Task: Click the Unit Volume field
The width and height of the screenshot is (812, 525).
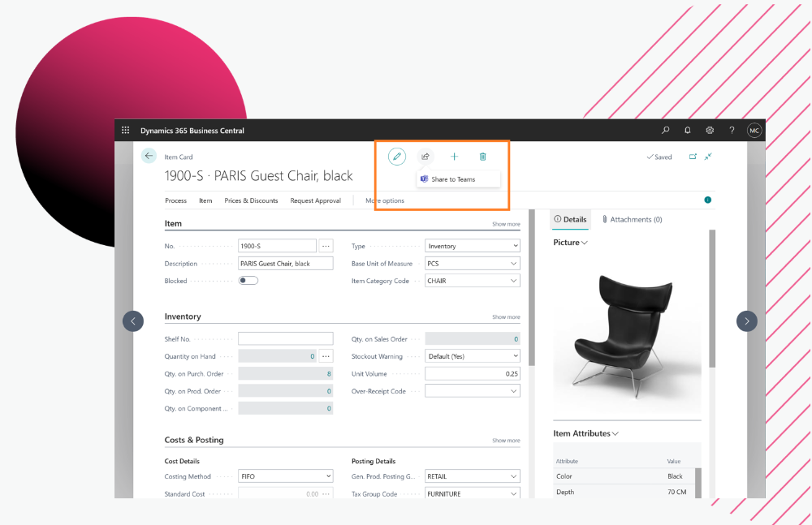Action: 473,374
